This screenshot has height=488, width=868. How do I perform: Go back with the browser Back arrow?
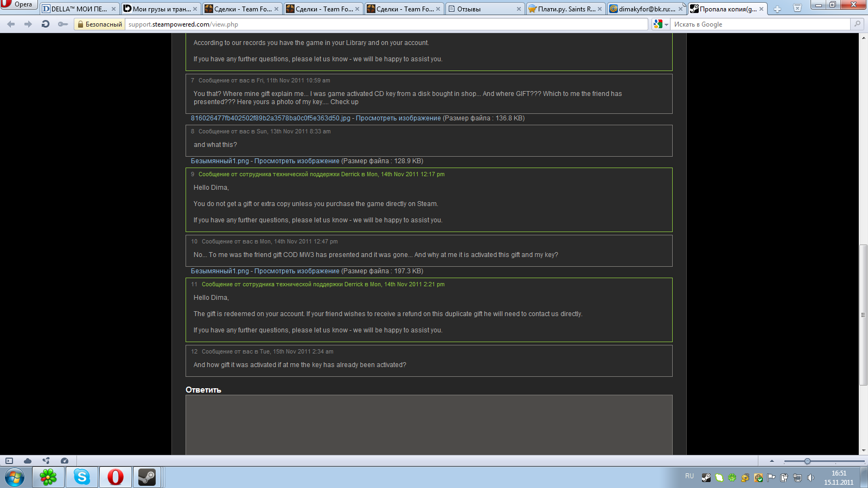coord(11,24)
